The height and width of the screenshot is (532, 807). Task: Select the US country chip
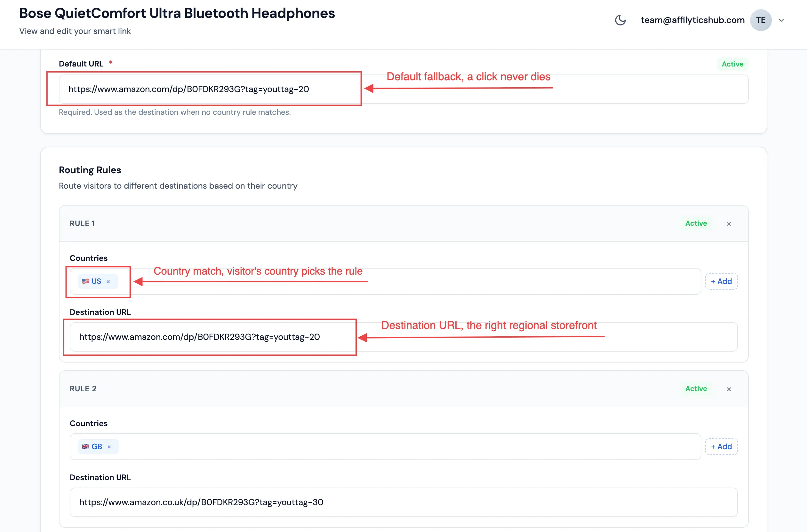click(98, 281)
